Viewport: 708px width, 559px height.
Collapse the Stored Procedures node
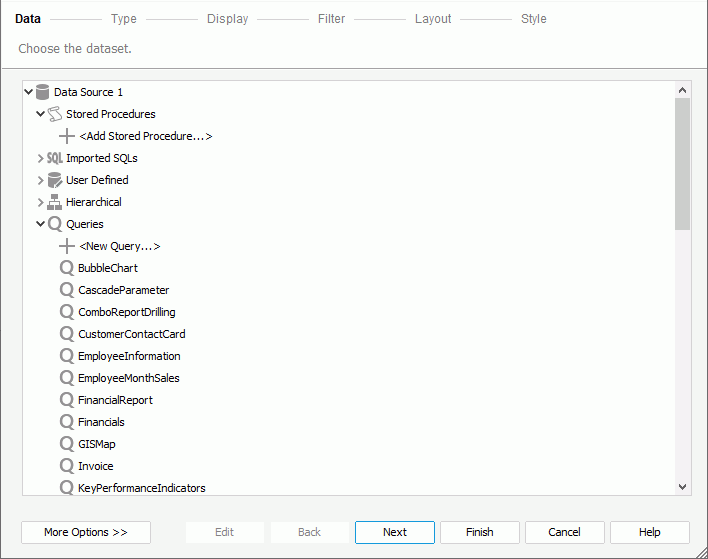tap(41, 114)
